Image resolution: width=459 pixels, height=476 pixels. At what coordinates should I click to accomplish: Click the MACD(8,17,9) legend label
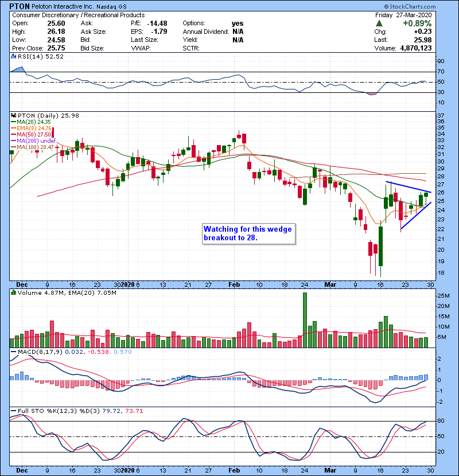(x=40, y=352)
